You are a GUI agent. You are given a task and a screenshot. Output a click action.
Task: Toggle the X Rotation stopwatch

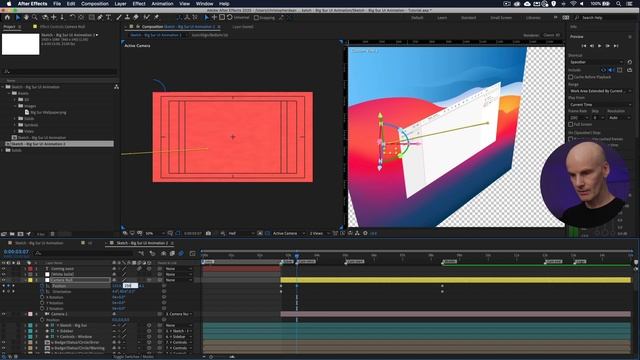pyautogui.click(x=42, y=298)
